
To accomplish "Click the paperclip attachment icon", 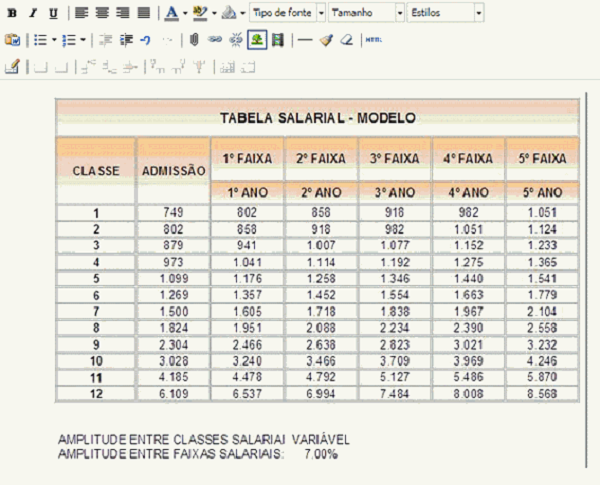I will click(194, 40).
